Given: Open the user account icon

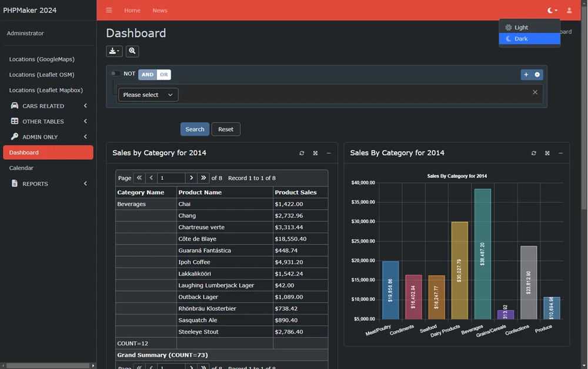Looking at the screenshot, I should coord(569,10).
